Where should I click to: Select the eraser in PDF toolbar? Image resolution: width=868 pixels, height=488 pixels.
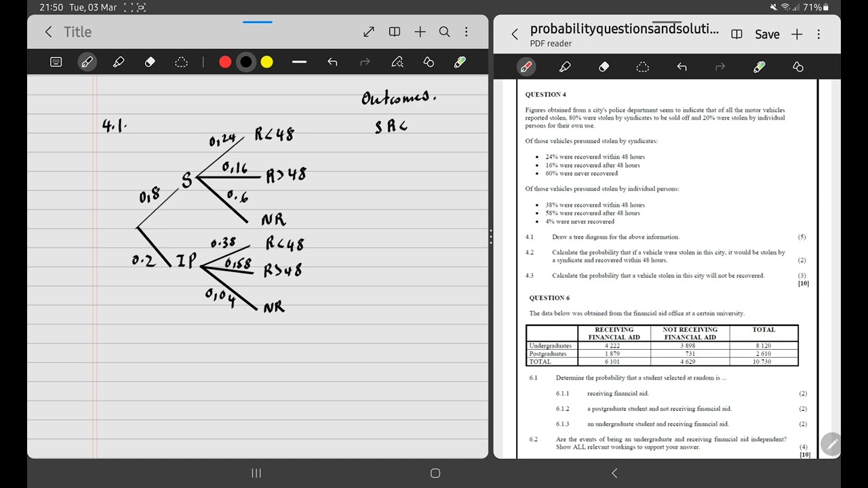(x=604, y=66)
